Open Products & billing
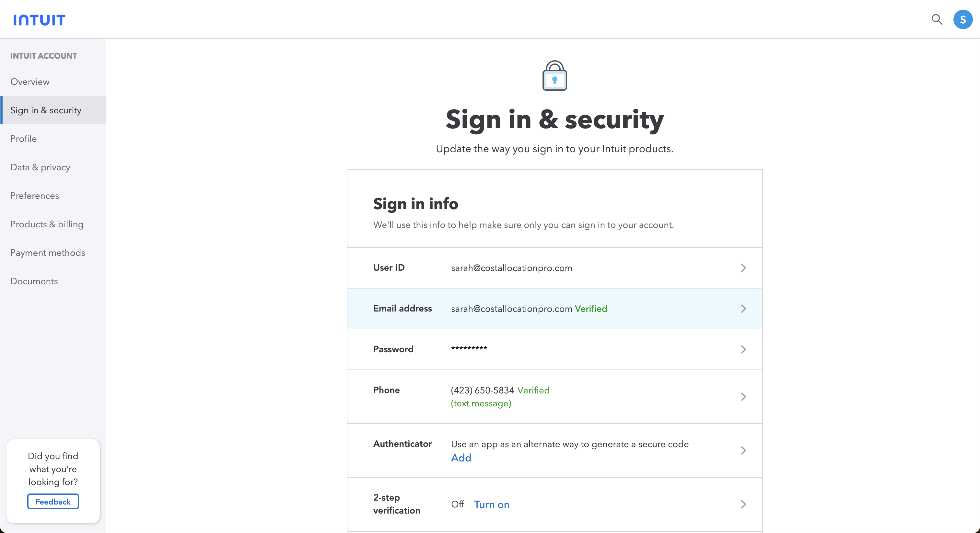 pos(47,224)
